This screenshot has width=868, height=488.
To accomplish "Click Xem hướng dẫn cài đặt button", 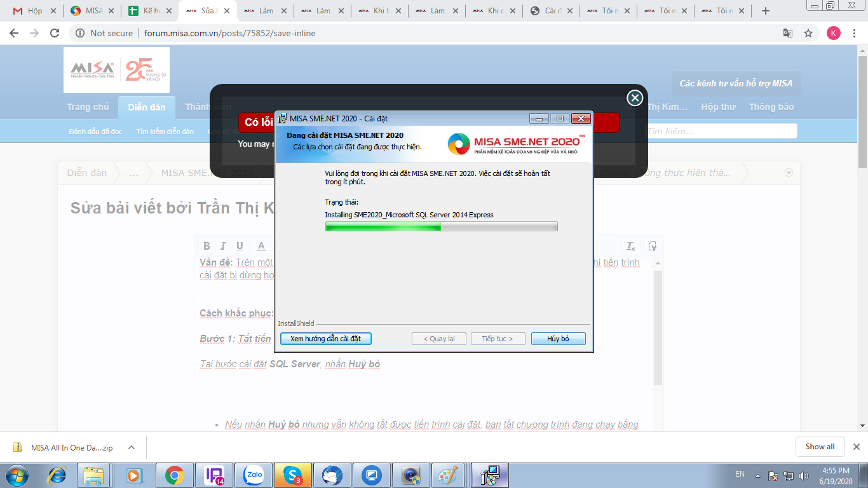I will pyautogui.click(x=326, y=339).
